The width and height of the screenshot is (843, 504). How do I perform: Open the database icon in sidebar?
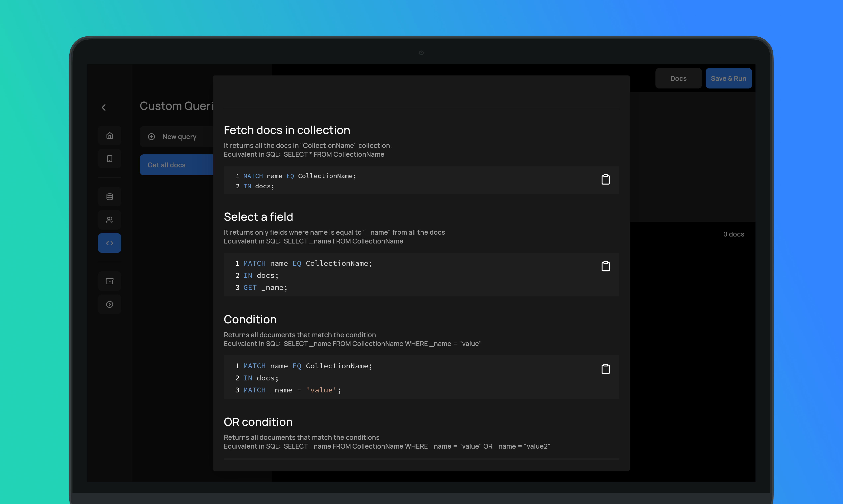point(110,197)
